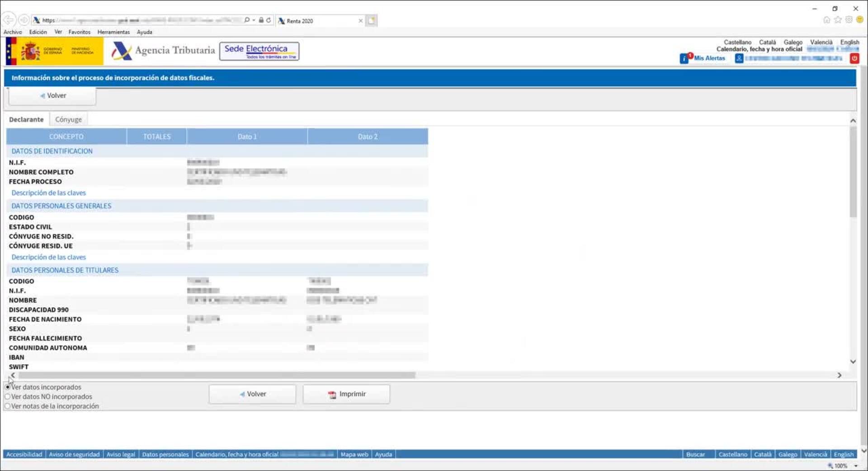Image resolution: width=868 pixels, height=471 pixels.
Task: Select 'Ver datos NO incorporados' radio option
Action: (8, 397)
